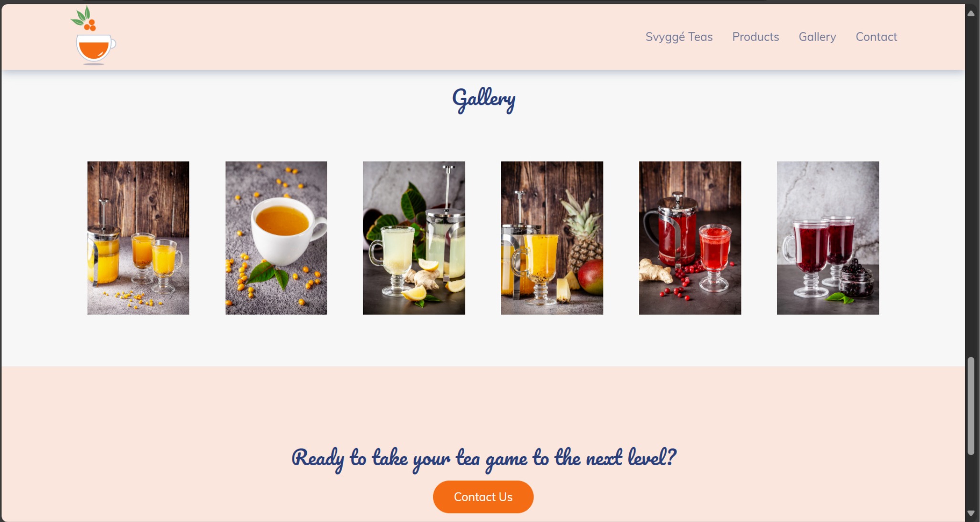The width and height of the screenshot is (980, 522).
Task: Click the vertical scrollbar thumb
Action: click(x=971, y=406)
